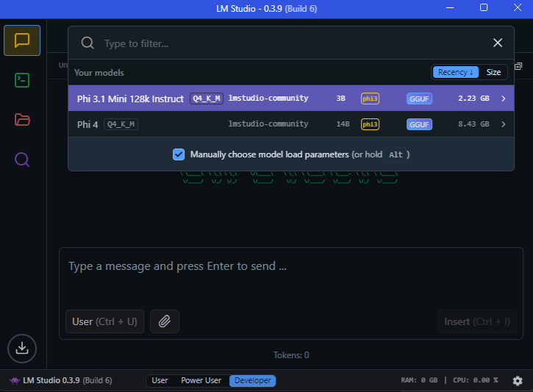The image size is (533, 392).
Task: Click the CPU: 0.00 % status indicator
Action: pos(475,380)
